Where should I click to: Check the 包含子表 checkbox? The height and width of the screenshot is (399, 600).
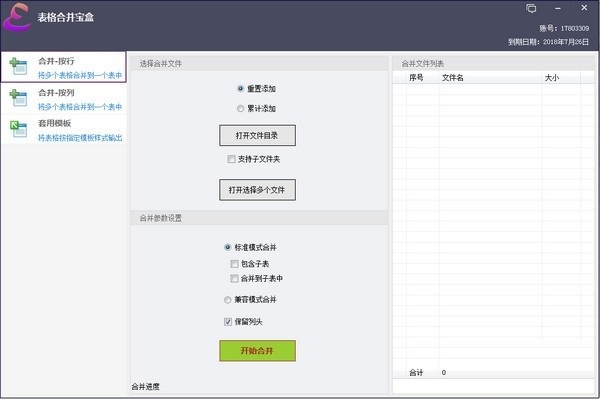[x=234, y=264]
